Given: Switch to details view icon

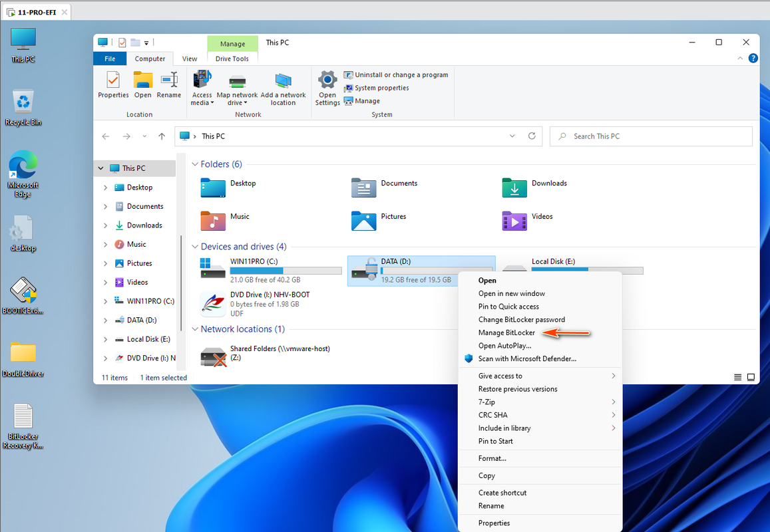Looking at the screenshot, I should point(737,377).
